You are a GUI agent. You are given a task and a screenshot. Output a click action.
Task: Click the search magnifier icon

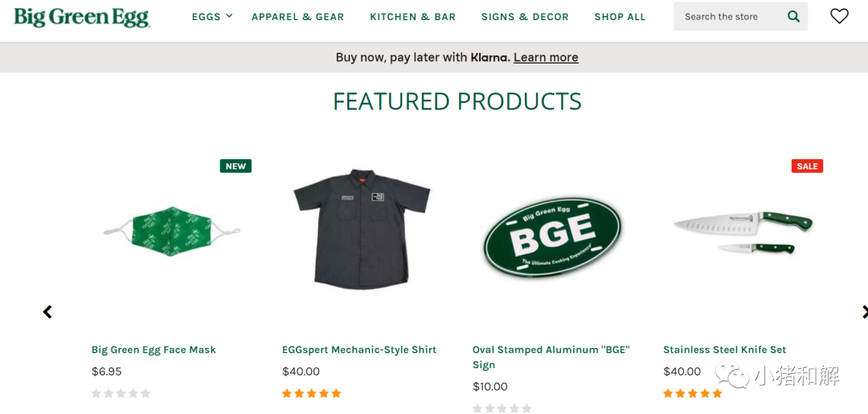point(793,16)
